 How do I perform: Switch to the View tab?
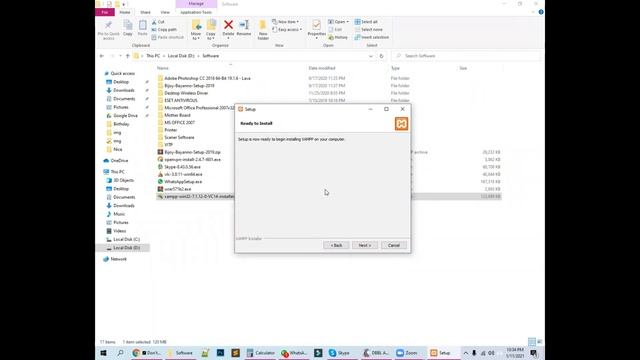pos(165,12)
